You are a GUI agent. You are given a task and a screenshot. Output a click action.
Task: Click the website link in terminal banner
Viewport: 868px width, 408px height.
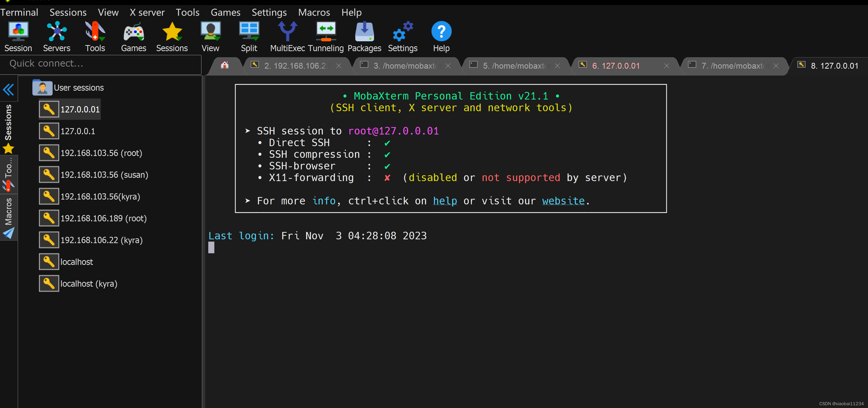pos(563,201)
